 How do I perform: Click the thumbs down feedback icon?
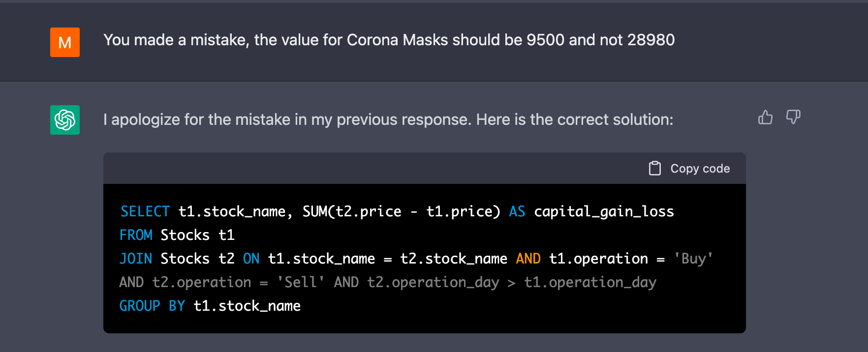click(793, 117)
